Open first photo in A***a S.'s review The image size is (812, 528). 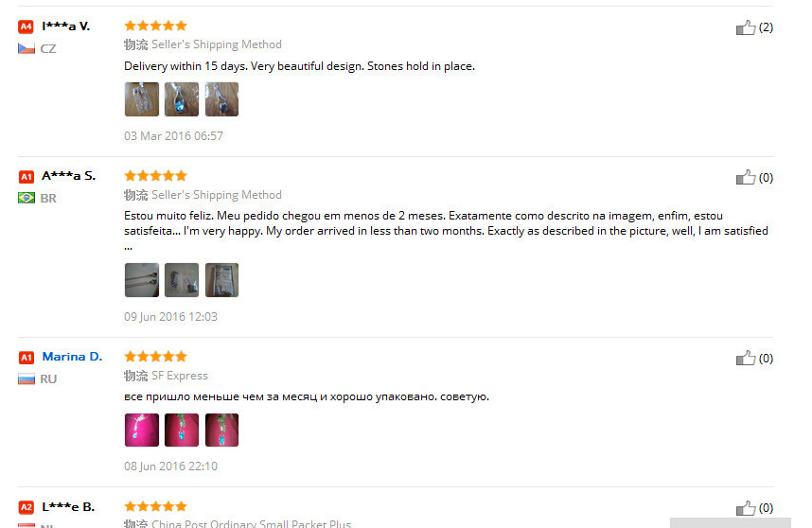142,280
